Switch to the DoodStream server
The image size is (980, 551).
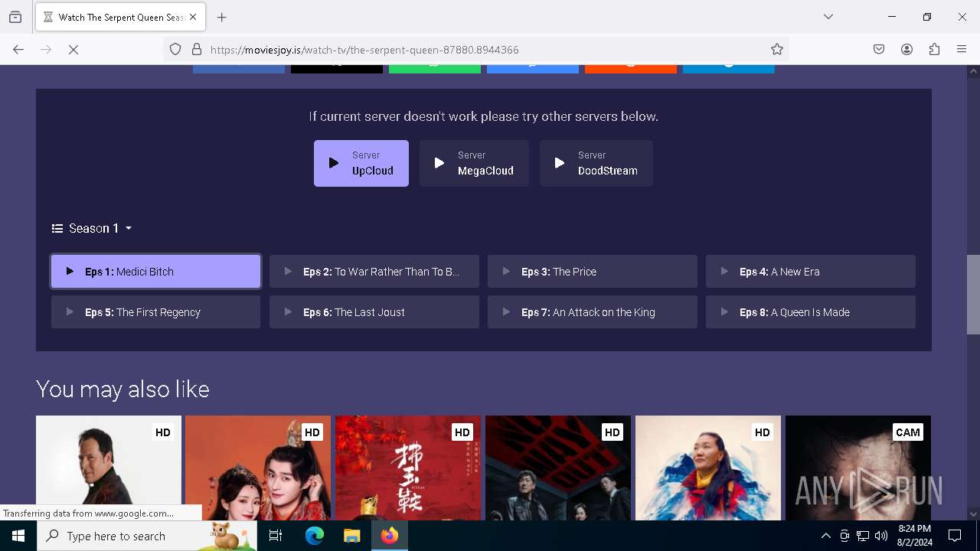tap(596, 163)
